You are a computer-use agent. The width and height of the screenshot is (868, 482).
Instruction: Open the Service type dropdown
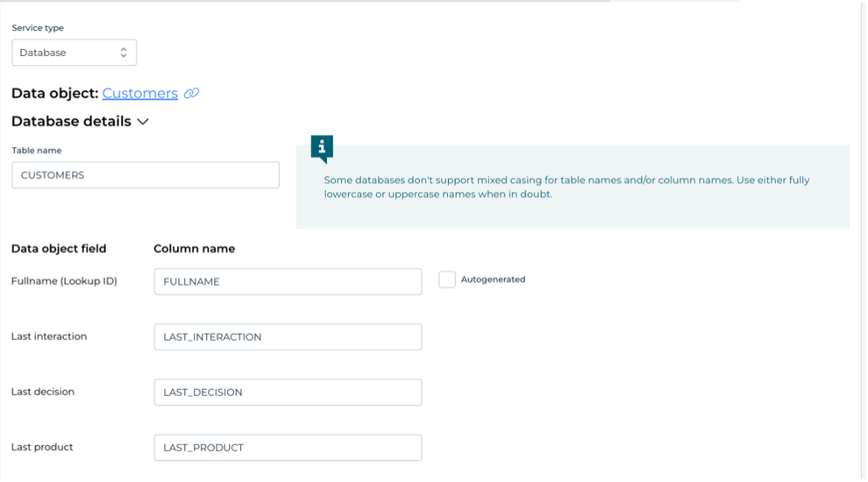point(75,53)
